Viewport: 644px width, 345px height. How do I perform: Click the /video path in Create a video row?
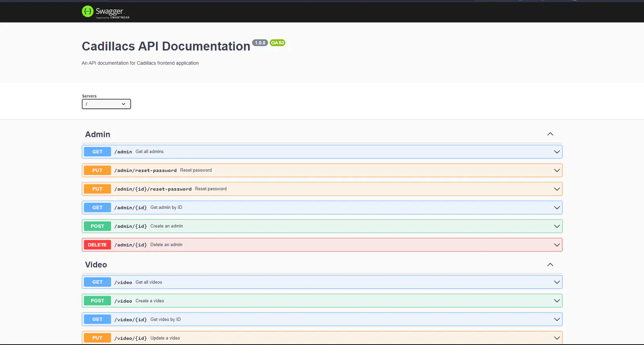pyautogui.click(x=123, y=301)
